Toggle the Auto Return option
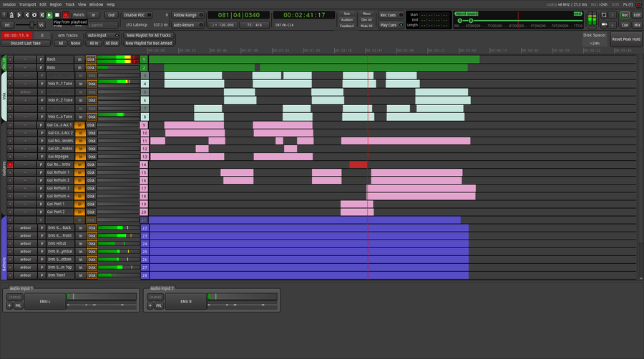Image resolution: width=644 pixels, height=359 pixels. tap(185, 24)
